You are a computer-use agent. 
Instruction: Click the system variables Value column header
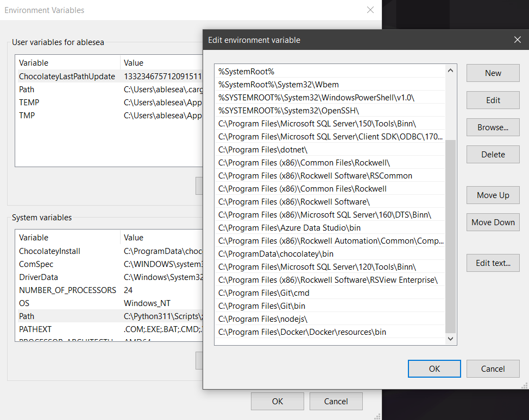tap(162, 238)
